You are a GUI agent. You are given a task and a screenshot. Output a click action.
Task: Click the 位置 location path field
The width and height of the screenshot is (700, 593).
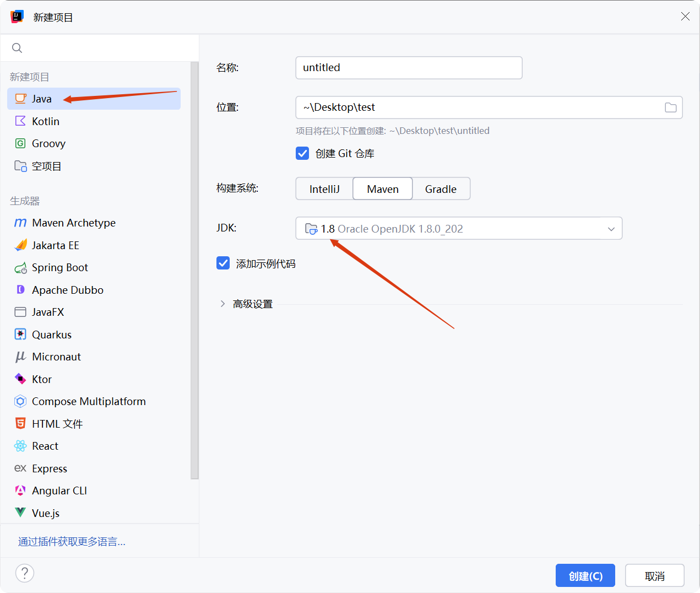(x=489, y=107)
